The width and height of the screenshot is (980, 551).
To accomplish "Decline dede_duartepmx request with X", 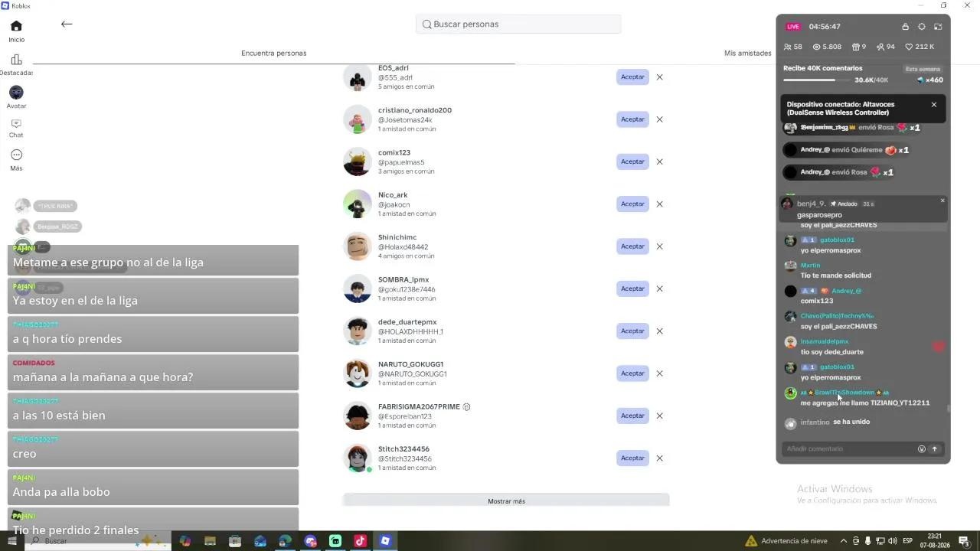I will click(x=659, y=331).
